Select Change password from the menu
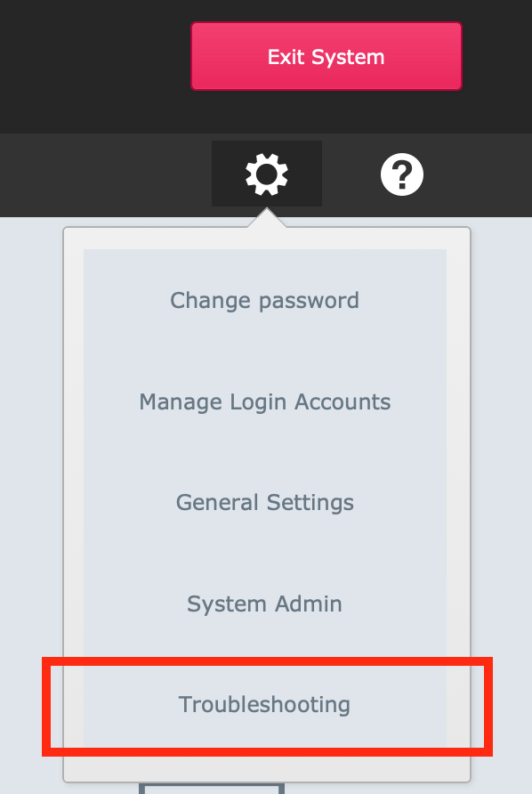 coord(265,300)
